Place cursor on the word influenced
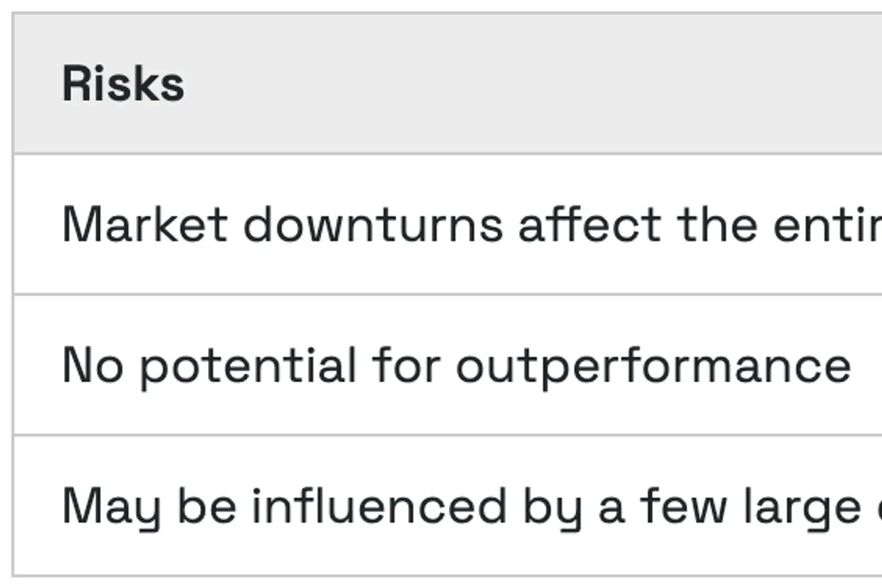Viewport: 882px width, 588px height. point(379,506)
